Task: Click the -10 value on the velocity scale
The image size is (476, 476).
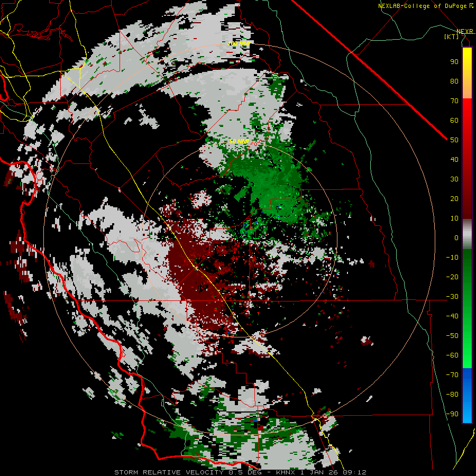Action: [452, 258]
